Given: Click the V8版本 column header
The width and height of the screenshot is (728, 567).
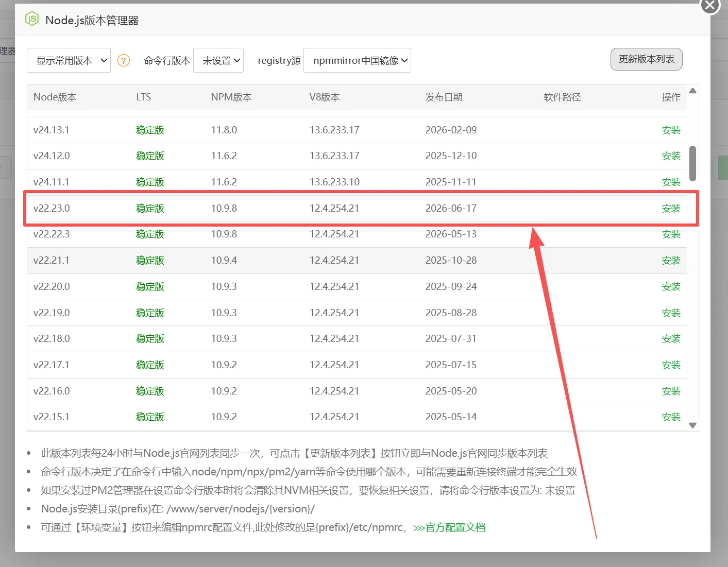Looking at the screenshot, I should (325, 97).
